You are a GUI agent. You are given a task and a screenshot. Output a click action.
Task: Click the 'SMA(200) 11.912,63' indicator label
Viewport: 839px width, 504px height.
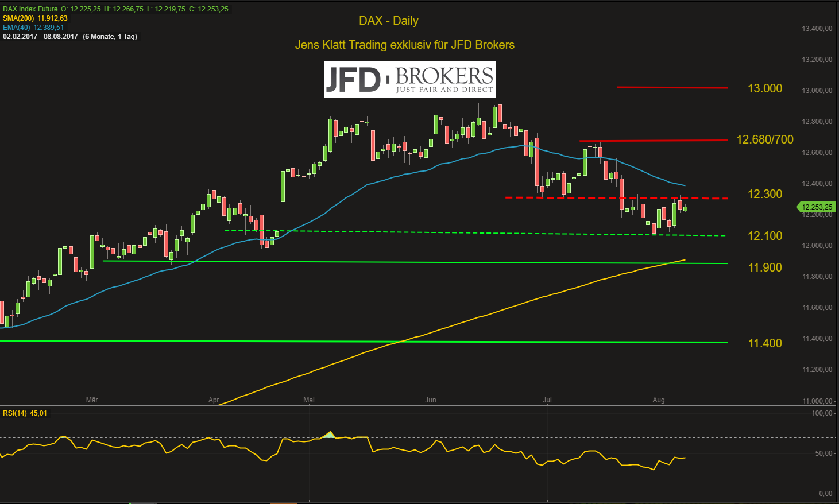[x=35, y=18]
